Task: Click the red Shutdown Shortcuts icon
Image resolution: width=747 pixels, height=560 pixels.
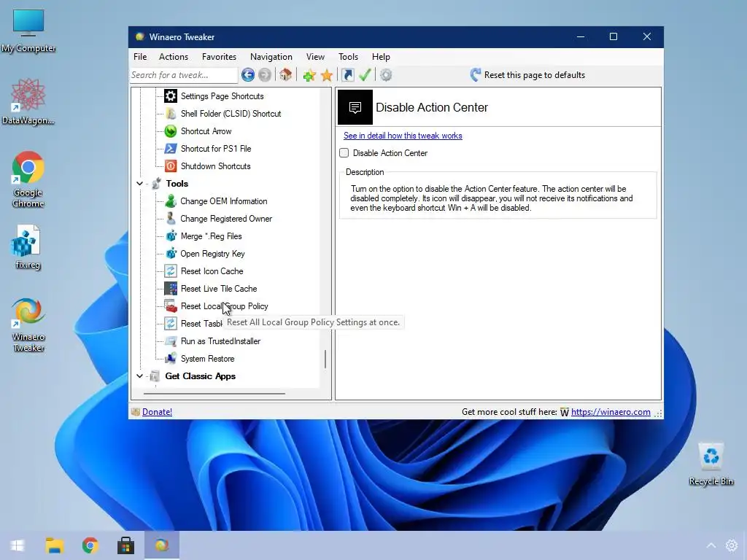Action: [x=171, y=166]
